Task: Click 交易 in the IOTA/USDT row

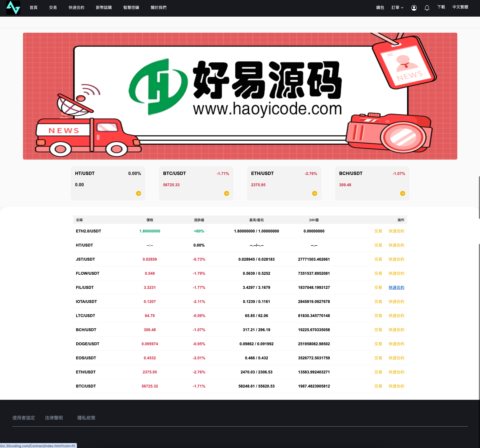Action: pyautogui.click(x=378, y=302)
